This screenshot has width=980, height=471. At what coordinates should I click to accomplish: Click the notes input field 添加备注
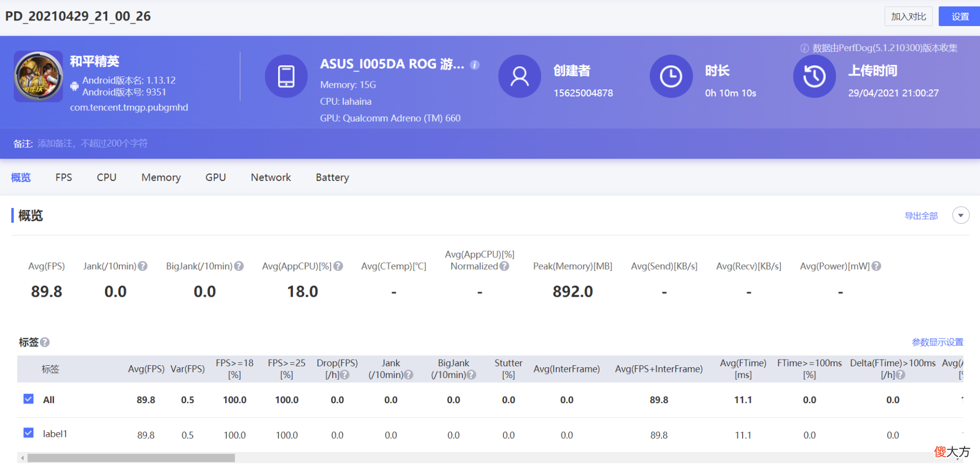point(92,144)
